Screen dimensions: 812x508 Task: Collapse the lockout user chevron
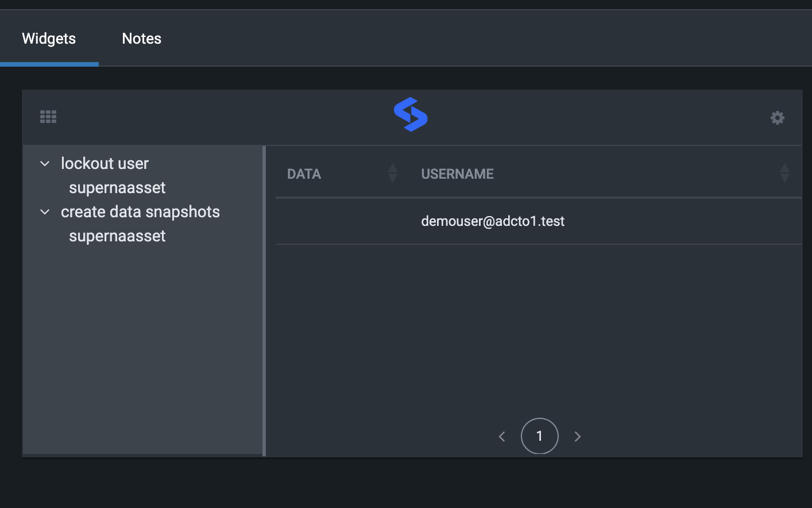click(x=45, y=164)
